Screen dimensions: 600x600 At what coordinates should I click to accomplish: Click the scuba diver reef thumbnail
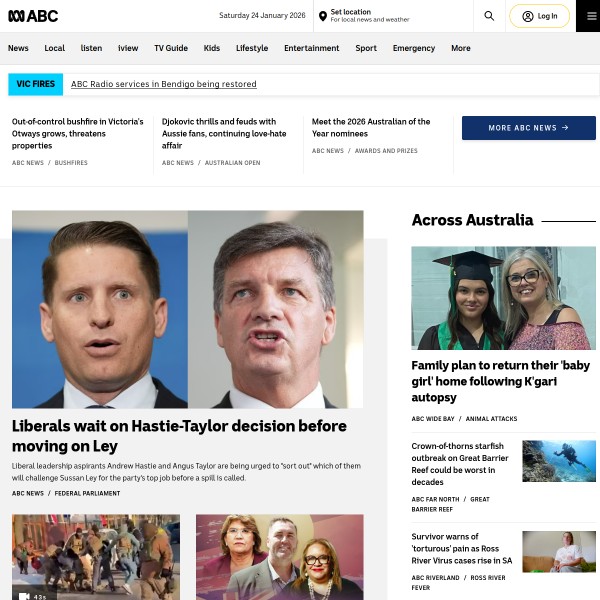[559, 461]
